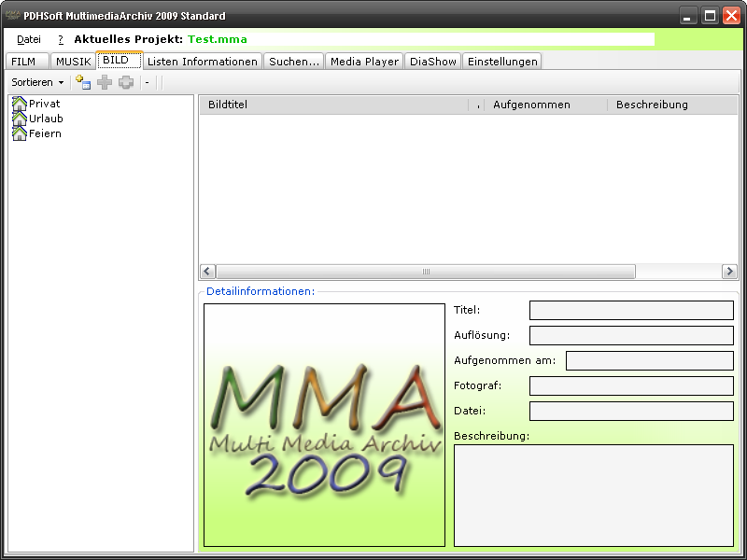Image resolution: width=747 pixels, height=560 pixels.
Task: Click the Aufgenommen am input field
Action: tap(649, 360)
